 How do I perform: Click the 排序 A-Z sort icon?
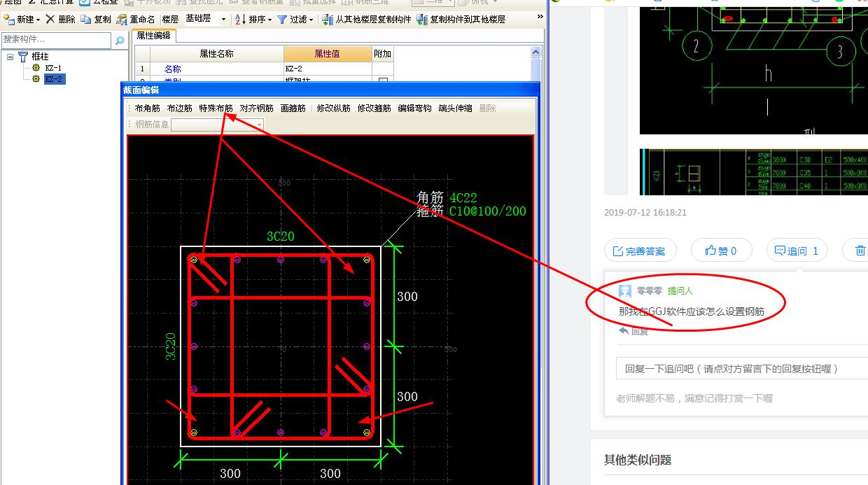coord(240,20)
